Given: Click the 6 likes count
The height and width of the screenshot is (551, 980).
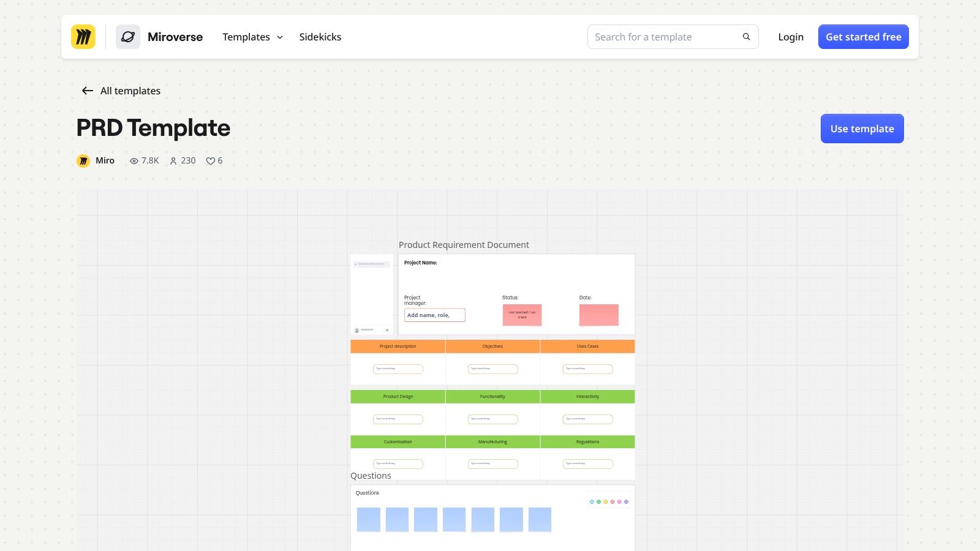Looking at the screenshot, I should click(220, 160).
